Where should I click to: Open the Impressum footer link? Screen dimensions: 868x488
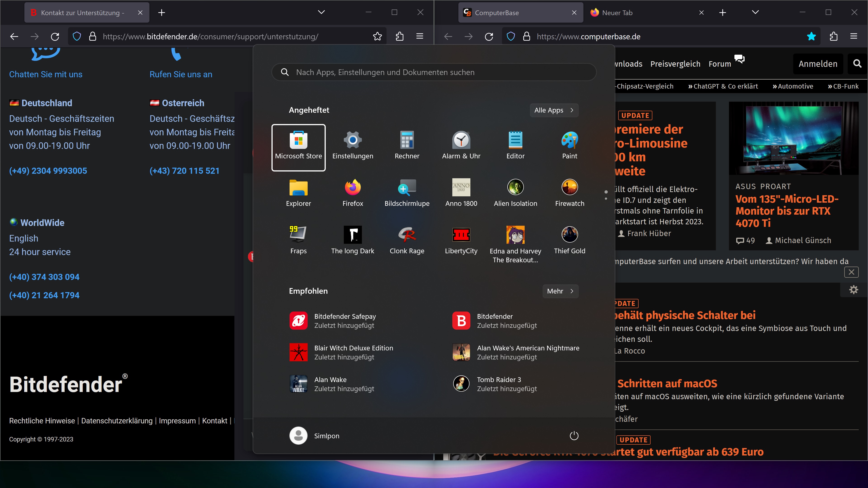[177, 421]
